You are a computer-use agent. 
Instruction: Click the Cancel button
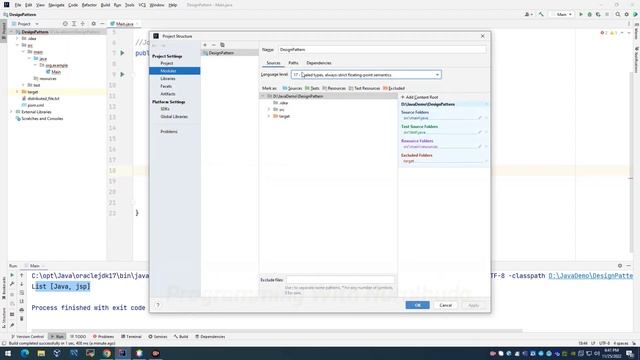click(445, 305)
